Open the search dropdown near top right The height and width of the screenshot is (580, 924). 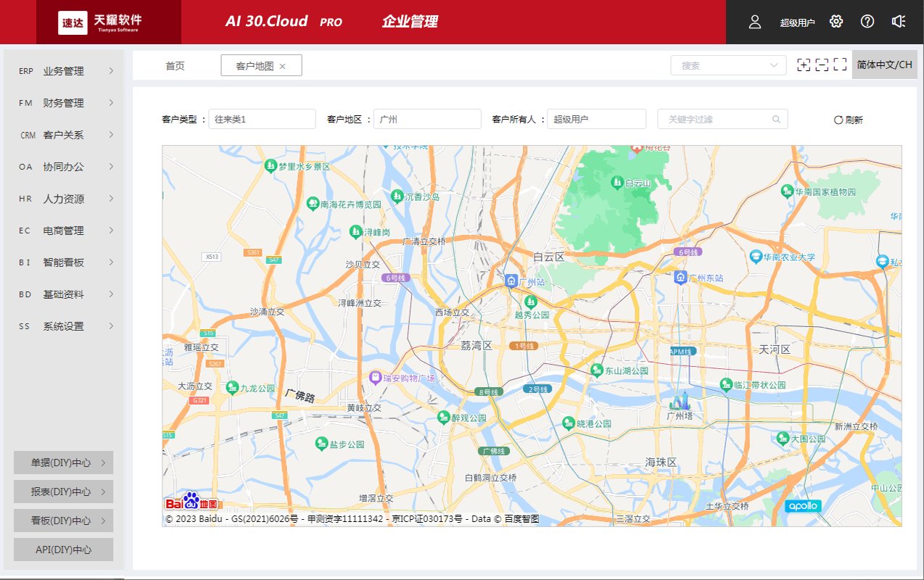[x=727, y=65]
